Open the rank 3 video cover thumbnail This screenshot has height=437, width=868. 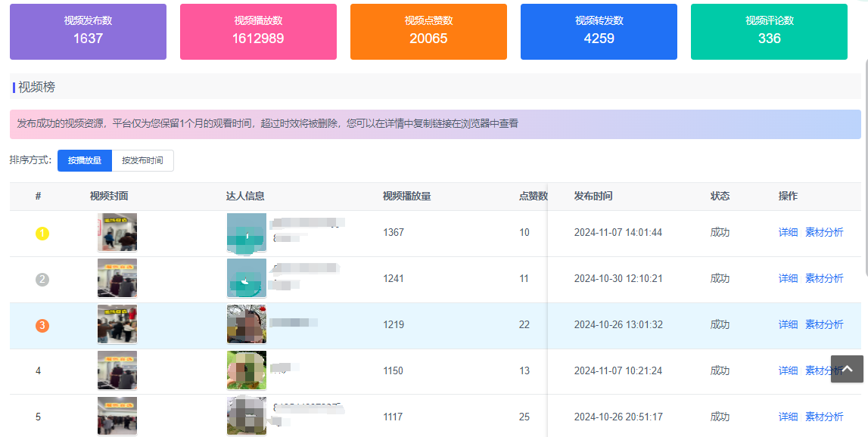pos(117,324)
